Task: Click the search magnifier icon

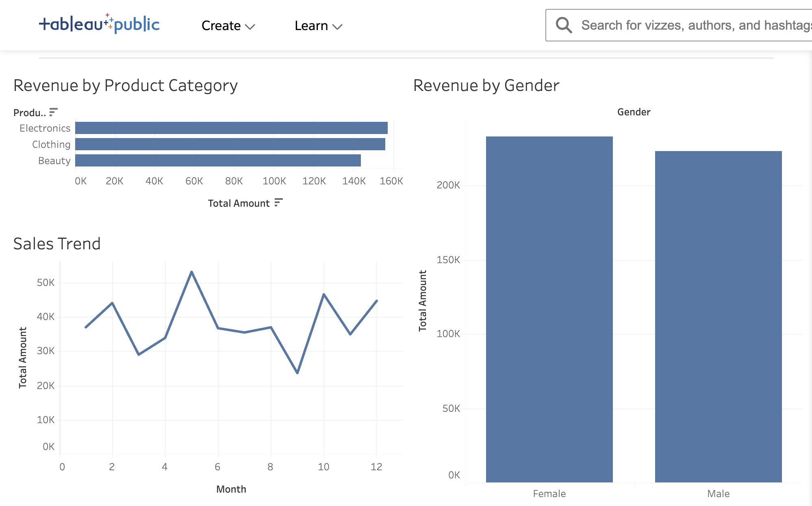Action: pyautogui.click(x=564, y=25)
